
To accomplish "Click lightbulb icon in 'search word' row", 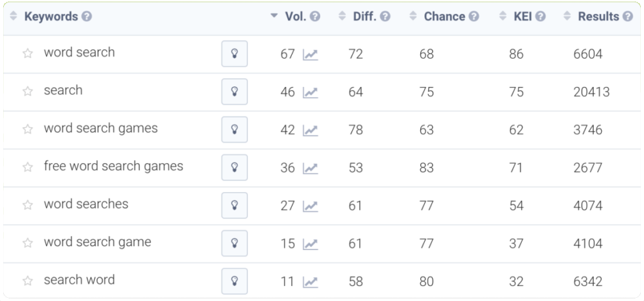I will tap(234, 281).
